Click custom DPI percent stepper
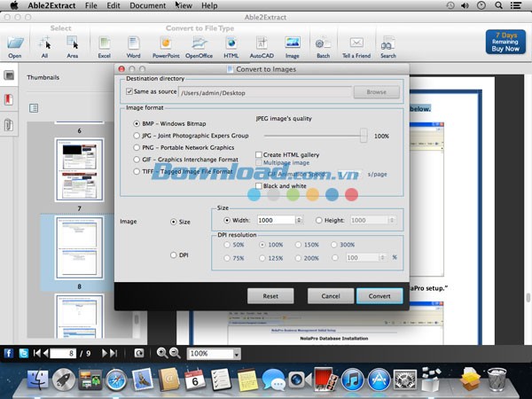532x399 pixels. (x=383, y=257)
